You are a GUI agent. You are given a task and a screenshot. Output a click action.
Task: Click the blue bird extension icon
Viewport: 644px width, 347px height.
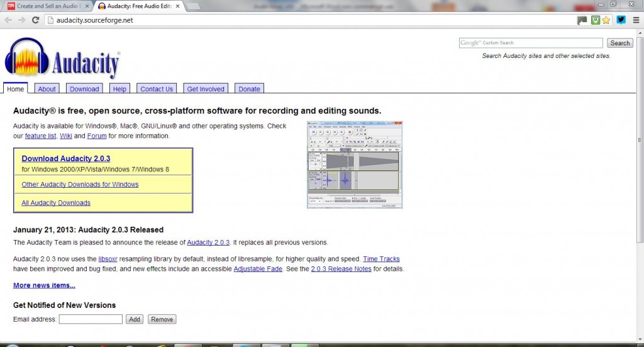click(621, 20)
